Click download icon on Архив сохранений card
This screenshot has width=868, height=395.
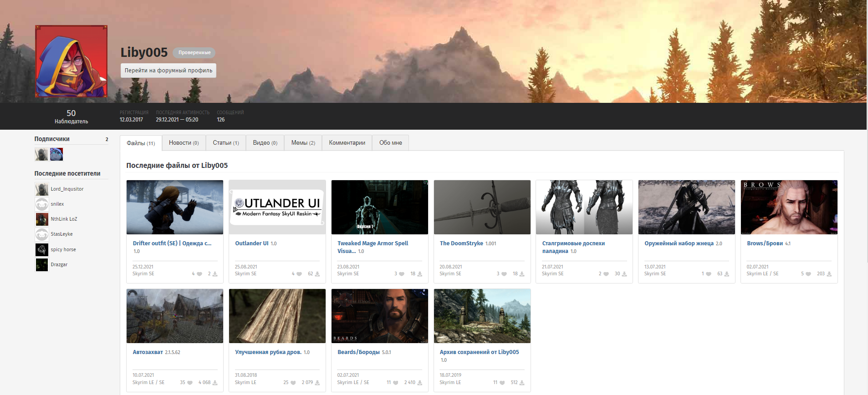coord(522,383)
